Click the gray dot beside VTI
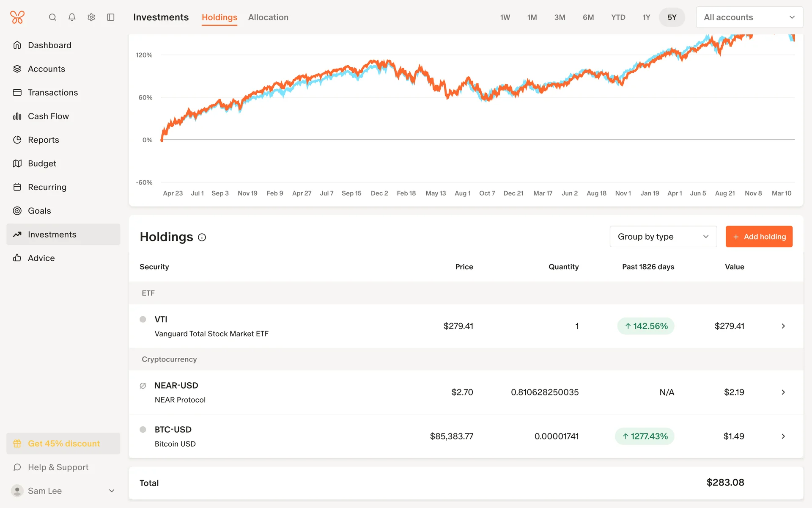Screen dimensions: 812x508 click(x=143, y=320)
